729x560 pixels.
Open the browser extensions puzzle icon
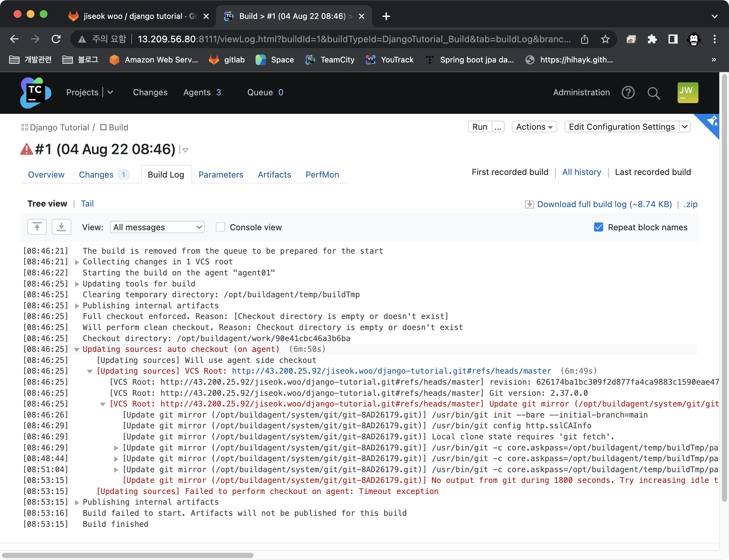(x=652, y=39)
